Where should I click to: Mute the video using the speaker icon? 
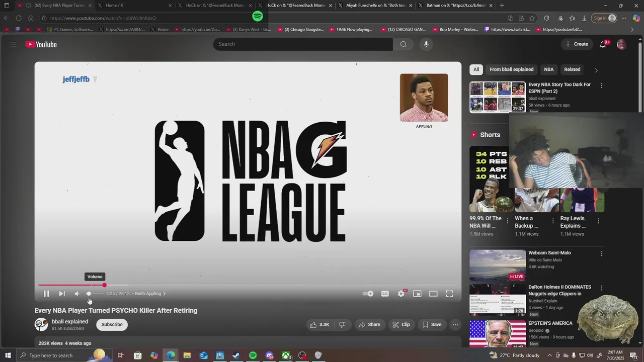point(77,294)
